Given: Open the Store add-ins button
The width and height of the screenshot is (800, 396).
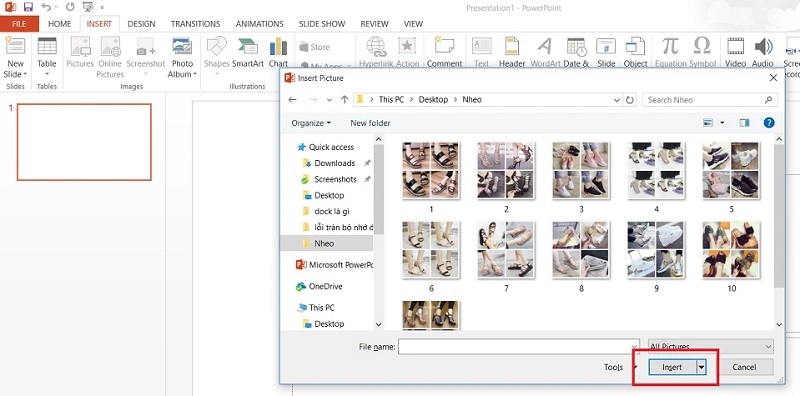Looking at the screenshot, I should pyautogui.click(x=315, y=47).
